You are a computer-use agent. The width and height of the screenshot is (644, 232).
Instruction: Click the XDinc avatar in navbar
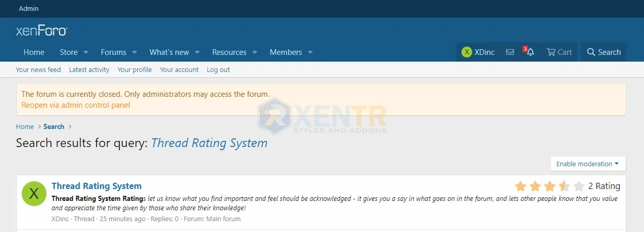click(467, 52)
